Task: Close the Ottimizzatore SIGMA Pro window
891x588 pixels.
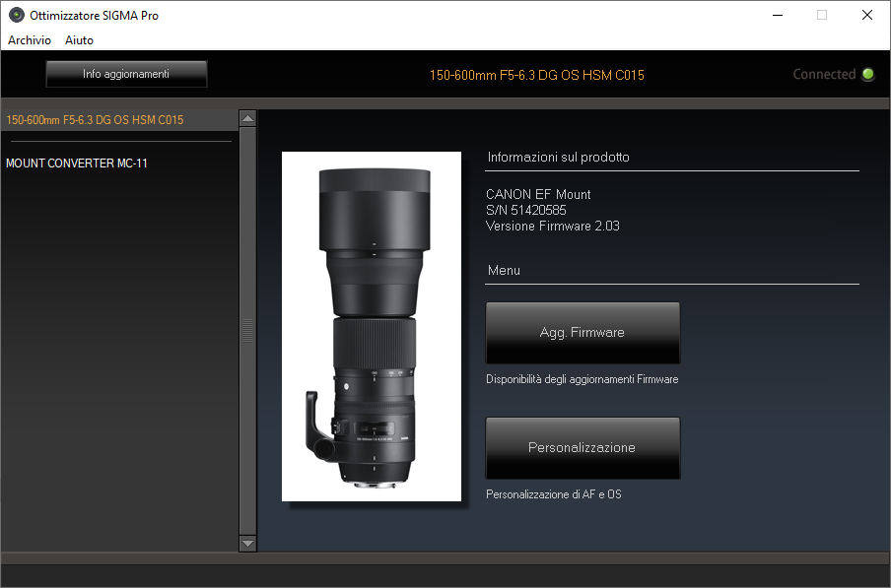Action: point(867,16)
